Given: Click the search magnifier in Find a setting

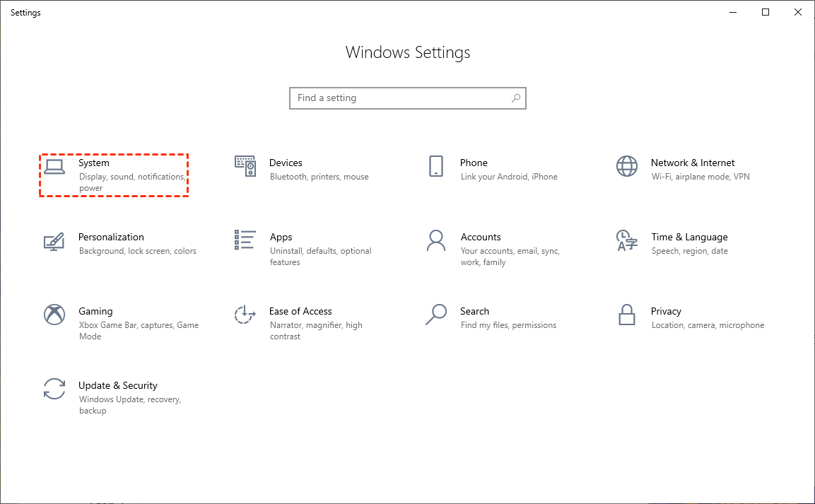Looking at the screenshot, I should [516, 98].
